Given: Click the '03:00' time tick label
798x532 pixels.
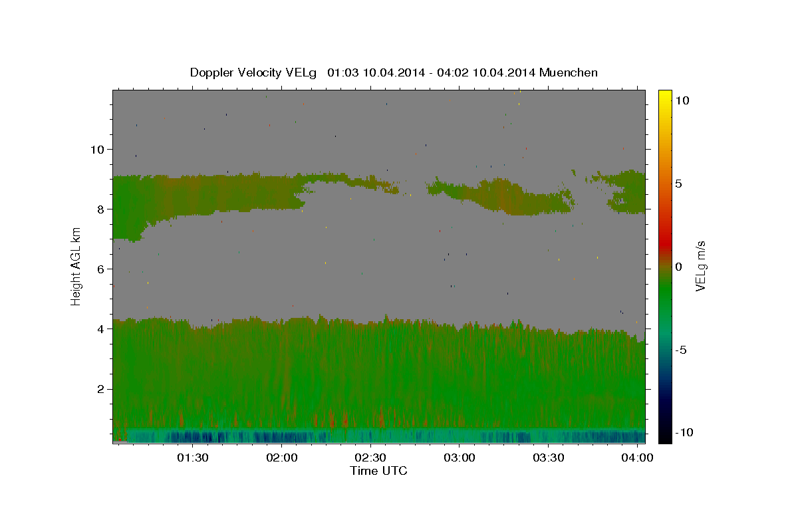Looking at the screenshot, I should click(460, 459).
